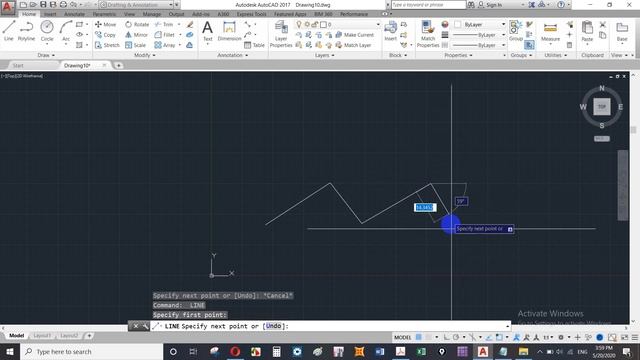Activate the Mirror tool
640x360 pixels.
click(137, 35)
